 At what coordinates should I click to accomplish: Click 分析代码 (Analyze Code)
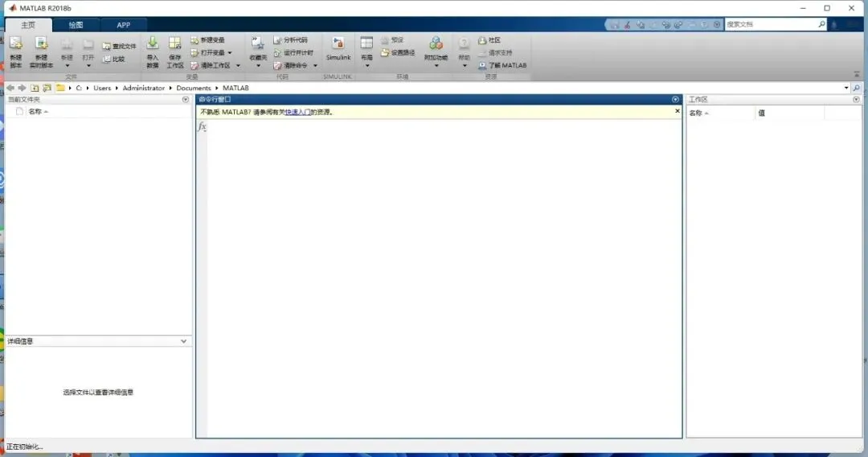[x=290, y=40]
